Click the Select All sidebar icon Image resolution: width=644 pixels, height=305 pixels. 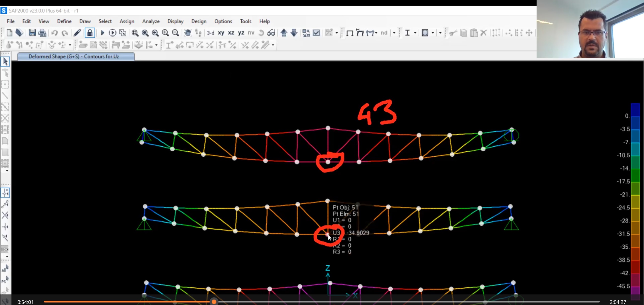(x=5, y=269)
